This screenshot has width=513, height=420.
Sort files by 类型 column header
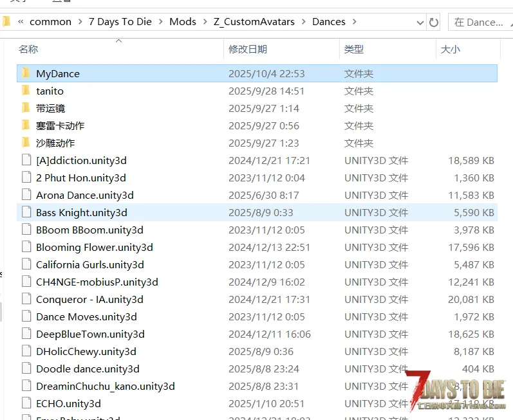point(353,49)
